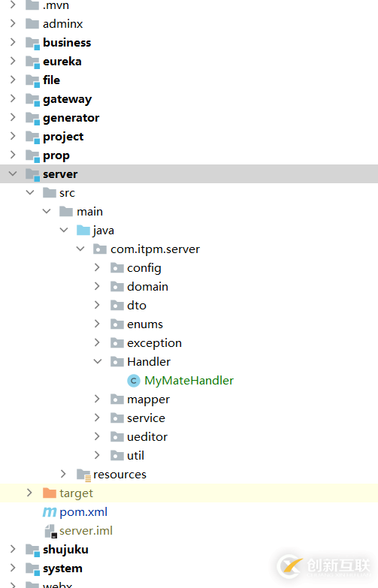The height and width of the screenshot is (588, 378).
Task: Click the shujuku module folder icon
Action: coord(32,550)
